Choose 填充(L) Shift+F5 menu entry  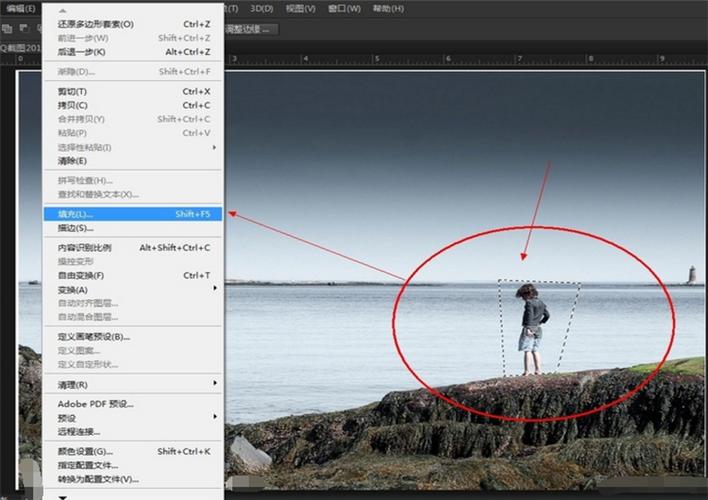133,214
